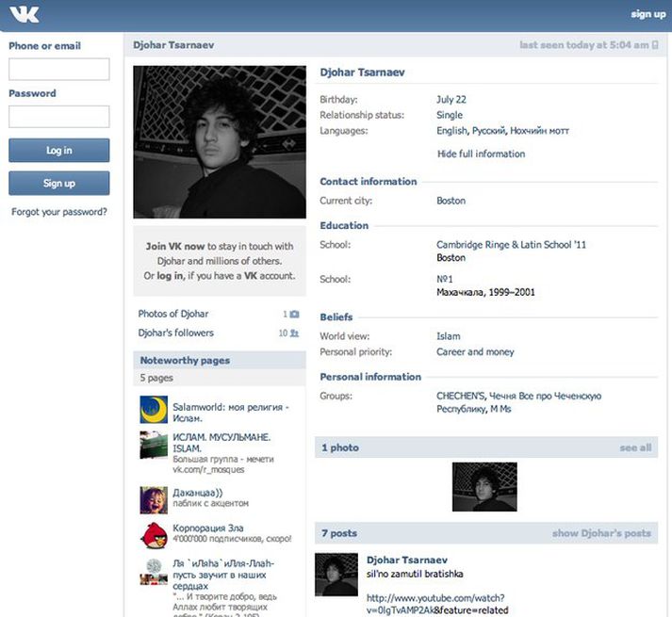Click the July 22 birthday link
672x617 pixels.
(x=451, y=100)
